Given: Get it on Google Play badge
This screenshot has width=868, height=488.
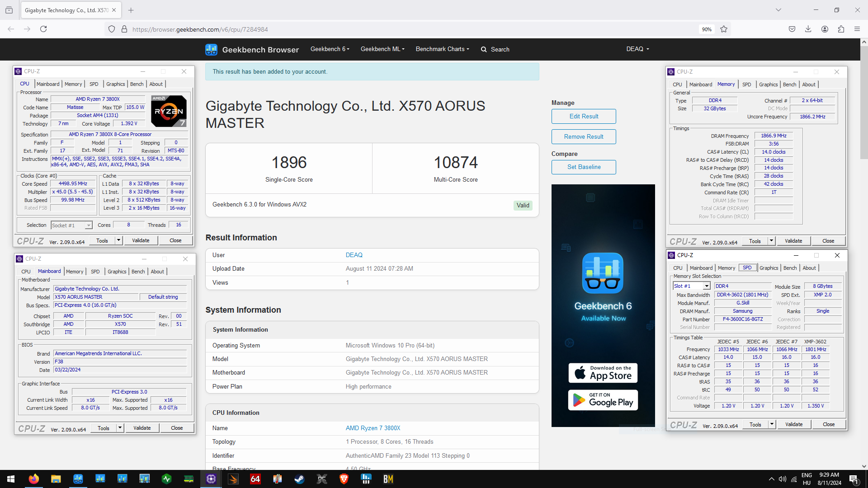Looking at the screenshot, I should coord(603,400).
